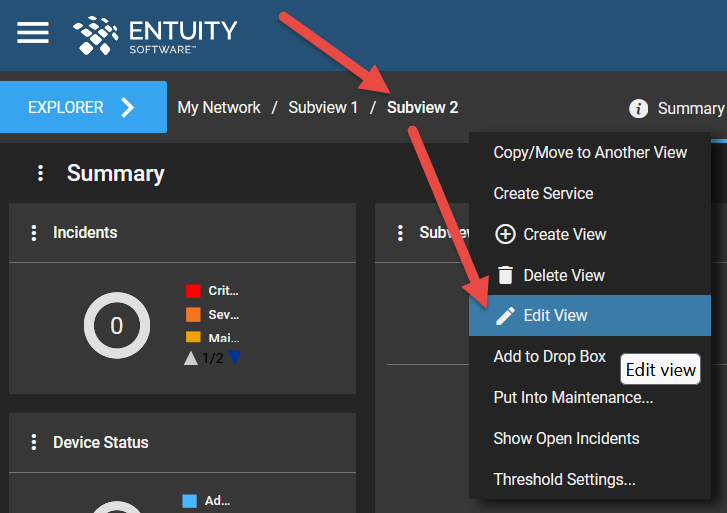Click the 1/2 legend page indicator
The width and height of the screenshot is (727, 513).
213,358
